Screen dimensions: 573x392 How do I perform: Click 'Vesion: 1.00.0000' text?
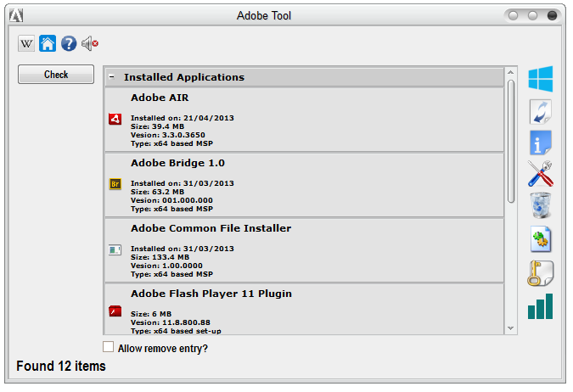coord(166,266)
